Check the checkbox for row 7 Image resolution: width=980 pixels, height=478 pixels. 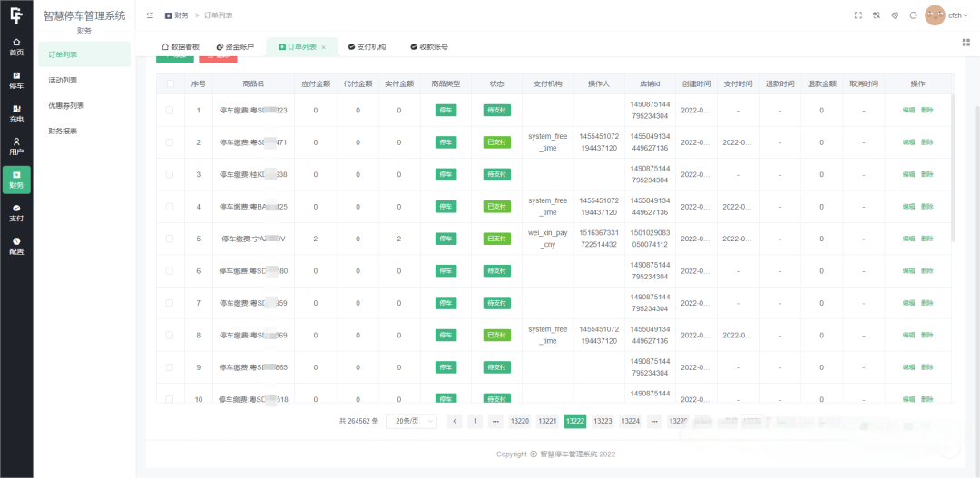(x=170, y=303)
